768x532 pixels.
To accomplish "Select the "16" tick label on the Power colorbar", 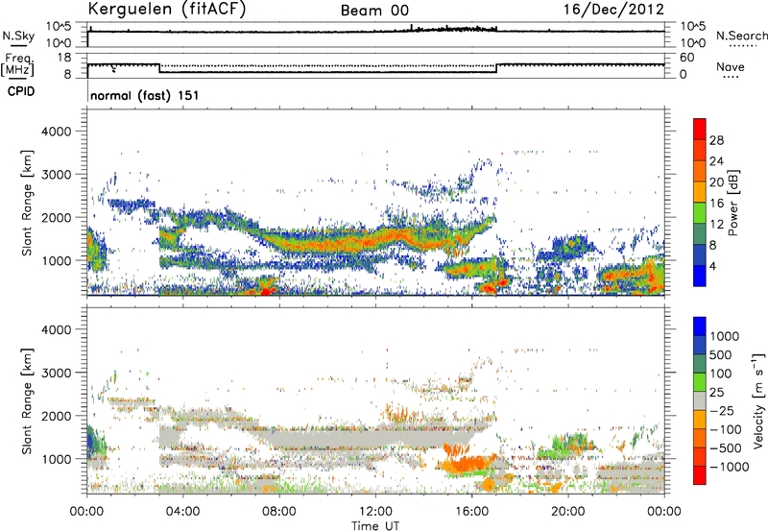I will click(716, 204).
